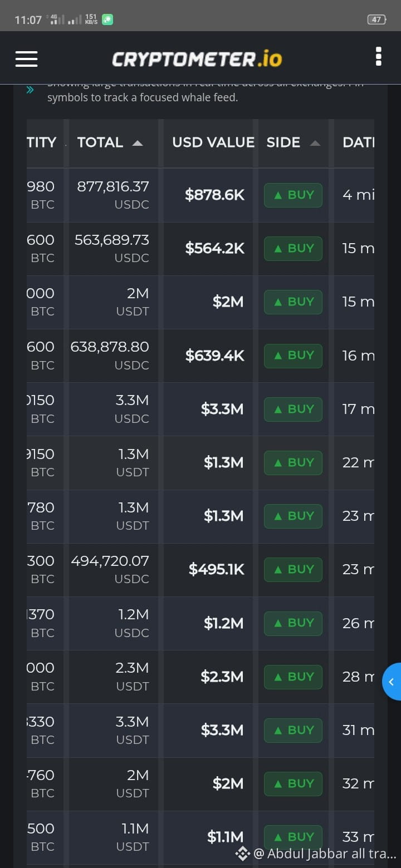
Task: Open the hamburger navigation menu
Action: (x=26, y=58)
